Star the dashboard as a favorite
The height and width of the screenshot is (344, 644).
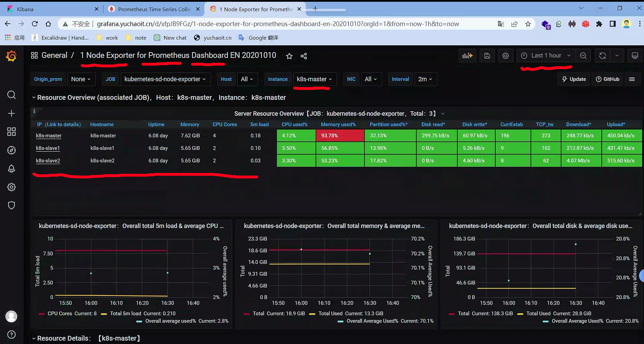(289, 56)
